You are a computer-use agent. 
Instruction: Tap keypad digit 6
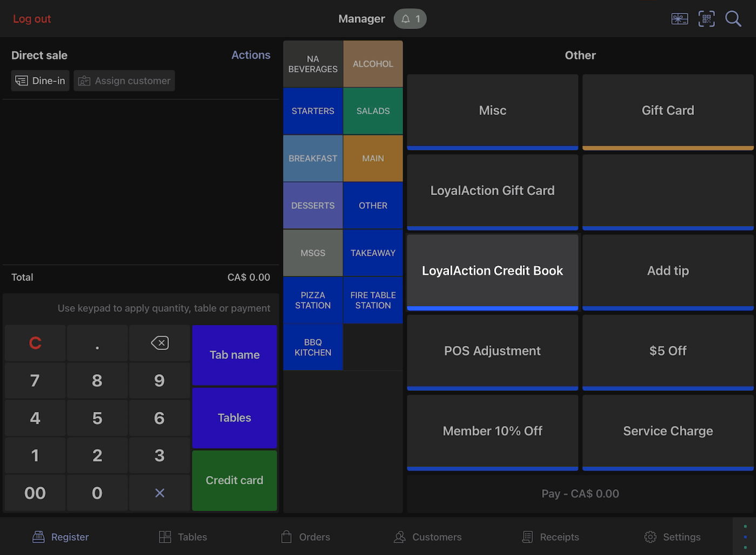coord(159,418)
